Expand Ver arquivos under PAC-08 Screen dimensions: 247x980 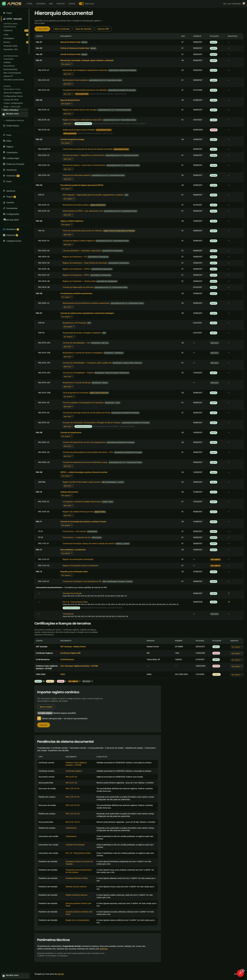tap(67, 436)
